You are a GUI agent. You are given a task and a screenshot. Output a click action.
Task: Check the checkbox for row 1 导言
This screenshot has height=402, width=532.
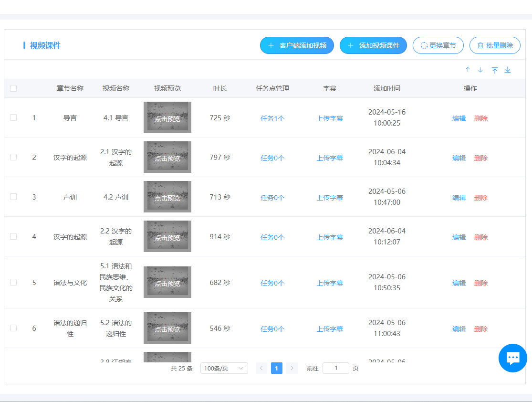[13, 117]
